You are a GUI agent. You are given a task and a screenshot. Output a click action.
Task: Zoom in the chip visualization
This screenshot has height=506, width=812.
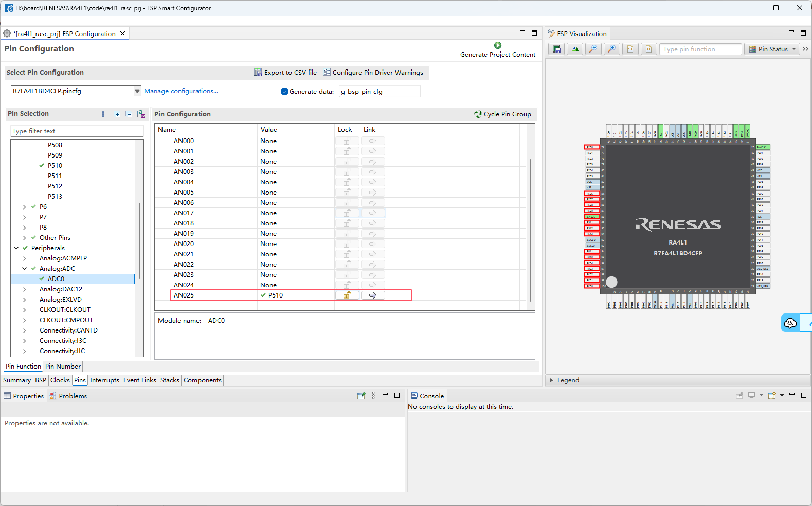pos(612,49)
